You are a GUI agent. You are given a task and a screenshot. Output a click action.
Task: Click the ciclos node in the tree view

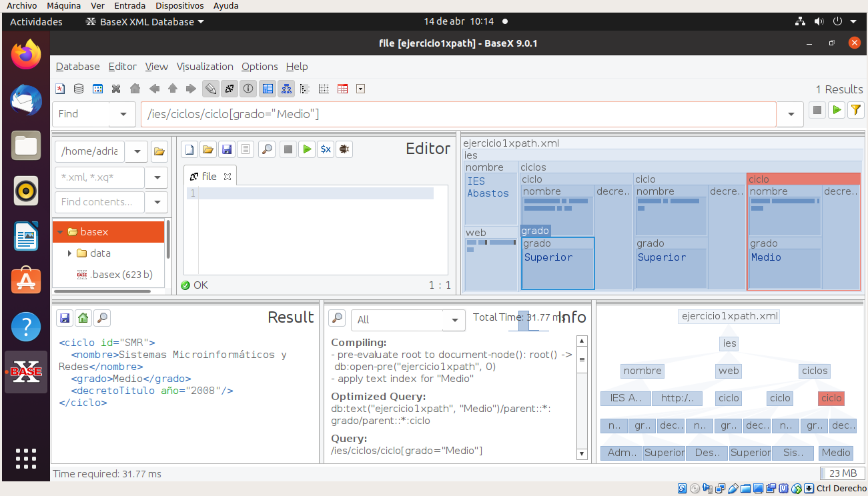pos(815,371)
